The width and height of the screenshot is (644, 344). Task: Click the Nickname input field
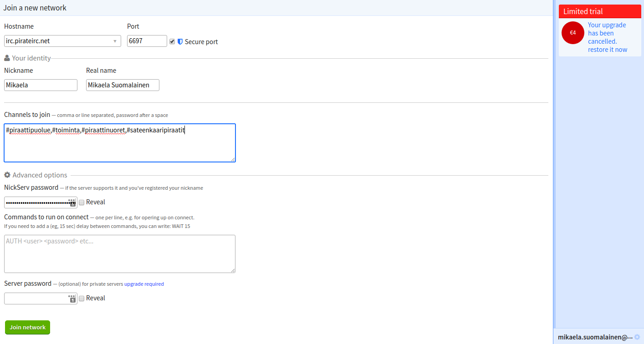coord(41,85)
